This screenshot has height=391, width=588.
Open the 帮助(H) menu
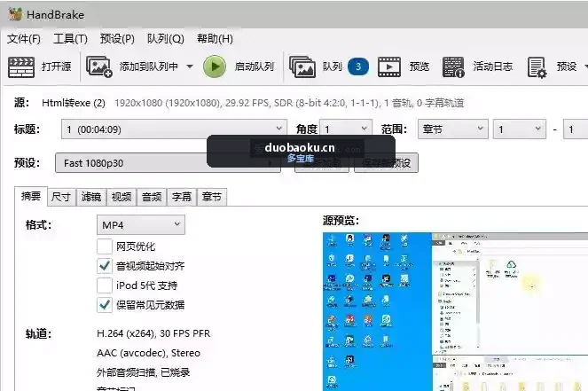(215, 39)
